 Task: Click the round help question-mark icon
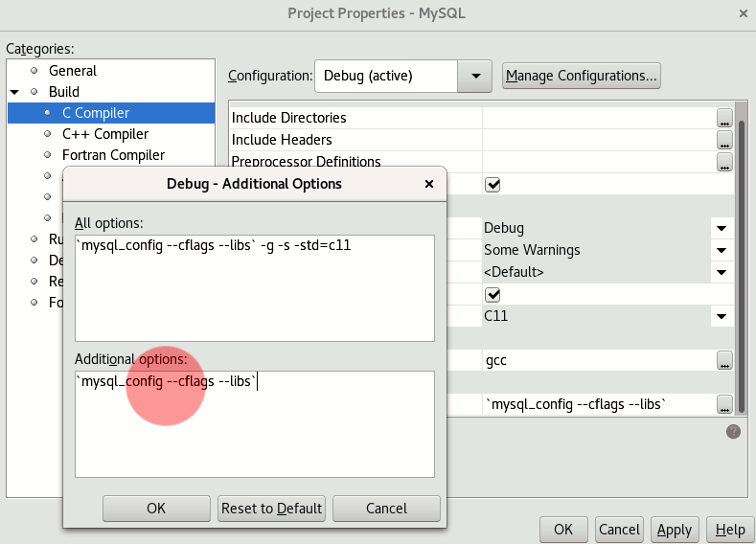click(733, 431)
